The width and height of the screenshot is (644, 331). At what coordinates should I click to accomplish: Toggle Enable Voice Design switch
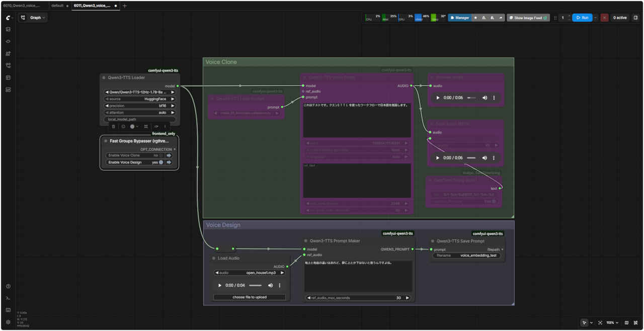tap(161, 162)
